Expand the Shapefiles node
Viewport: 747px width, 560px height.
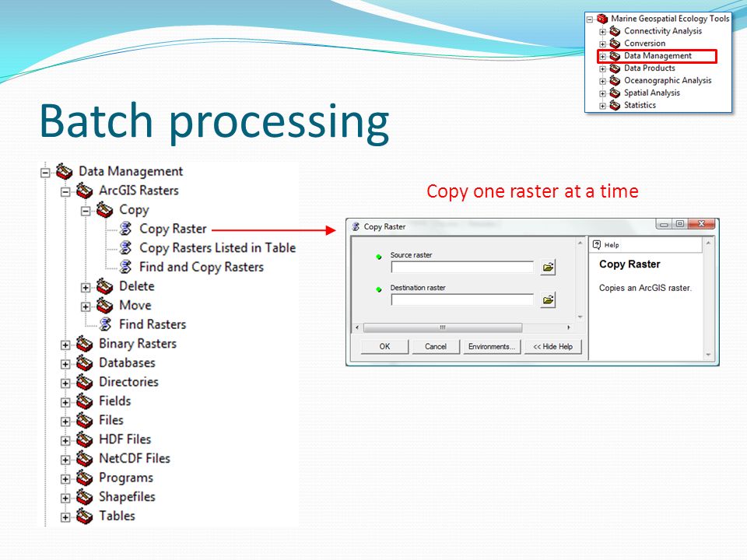[x=65, y=498]
